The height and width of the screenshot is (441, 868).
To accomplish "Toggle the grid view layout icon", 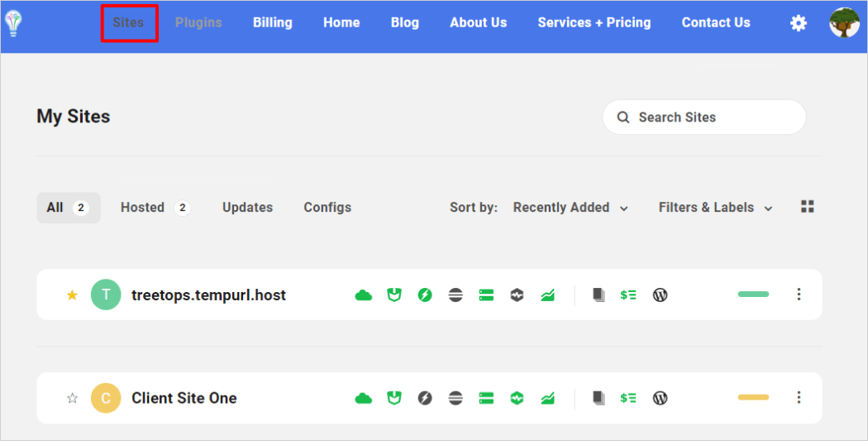I will (x=808, y=207).
